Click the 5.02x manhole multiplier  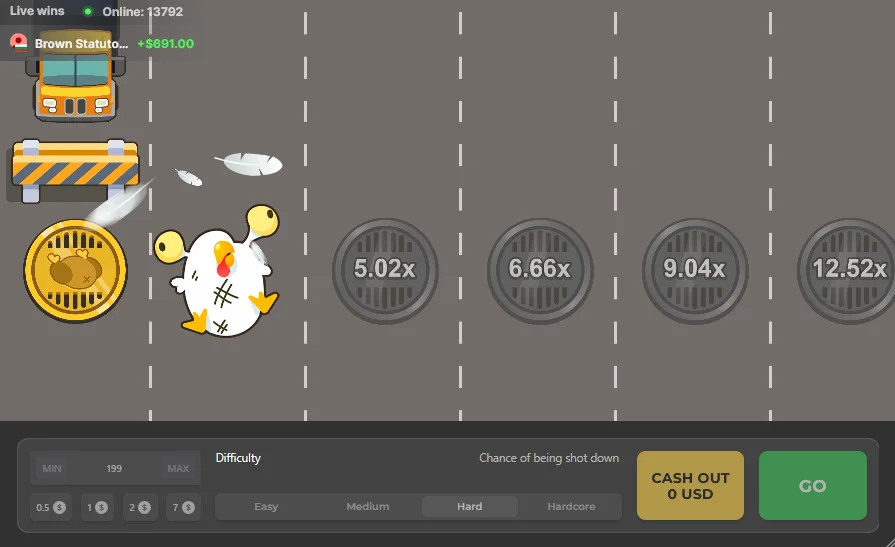point(385,271)
